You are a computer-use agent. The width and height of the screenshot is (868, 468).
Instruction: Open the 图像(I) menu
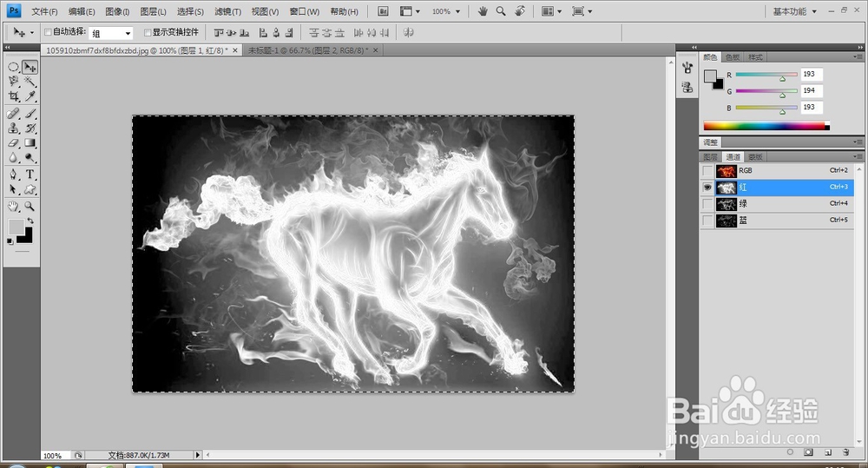117,11
